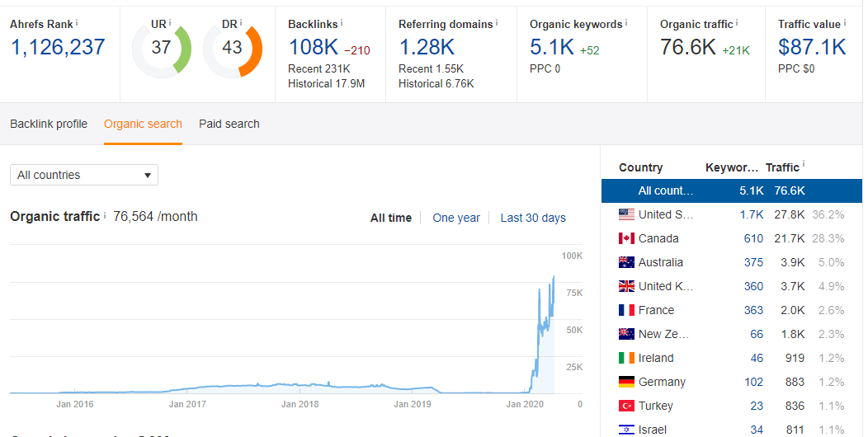Select the All time range
Screen dimensions: 868x437
click(391, 218)
